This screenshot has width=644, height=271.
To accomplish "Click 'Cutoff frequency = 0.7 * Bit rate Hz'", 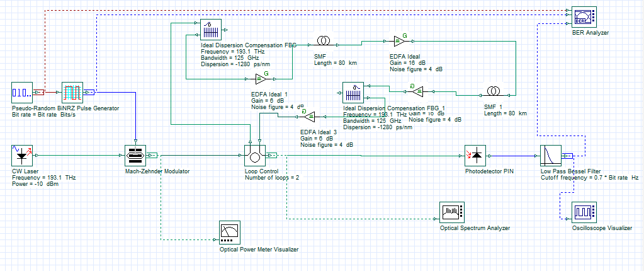I will point(589,178).
